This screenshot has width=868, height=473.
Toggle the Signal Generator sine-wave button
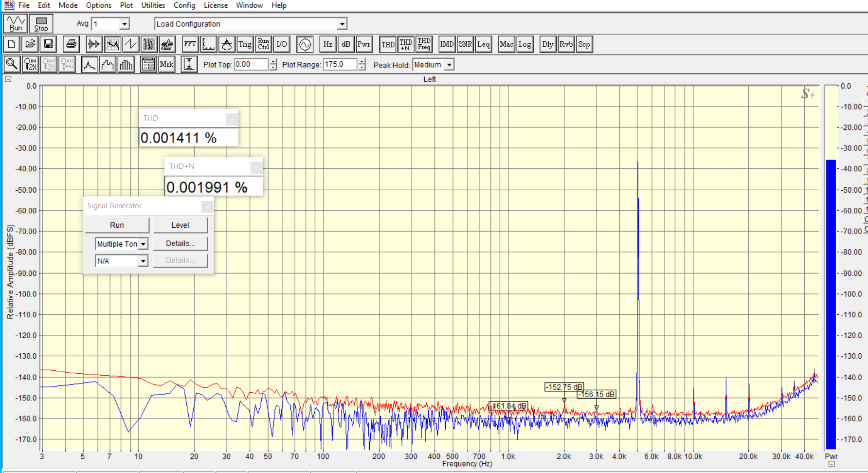coord(305,44)
